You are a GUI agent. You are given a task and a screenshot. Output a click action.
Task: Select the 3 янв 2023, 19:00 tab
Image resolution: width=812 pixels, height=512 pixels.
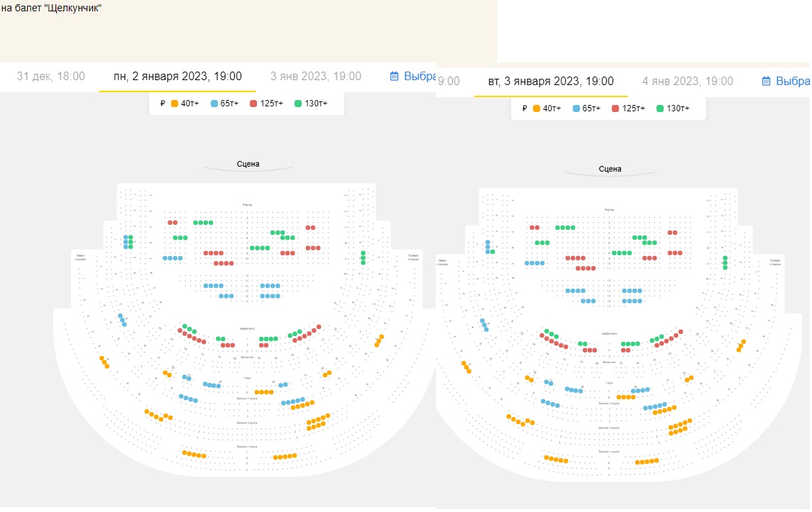tap(316, 77)
